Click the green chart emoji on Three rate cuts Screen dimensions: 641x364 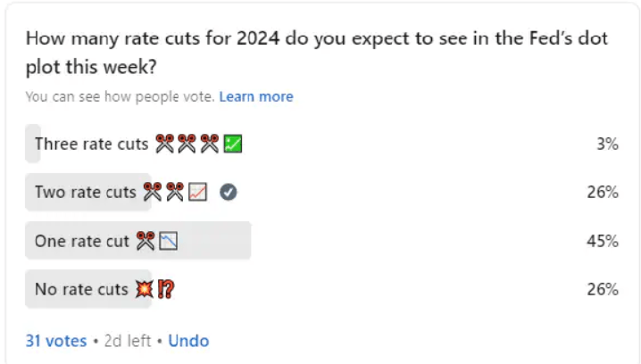[233, 144]
